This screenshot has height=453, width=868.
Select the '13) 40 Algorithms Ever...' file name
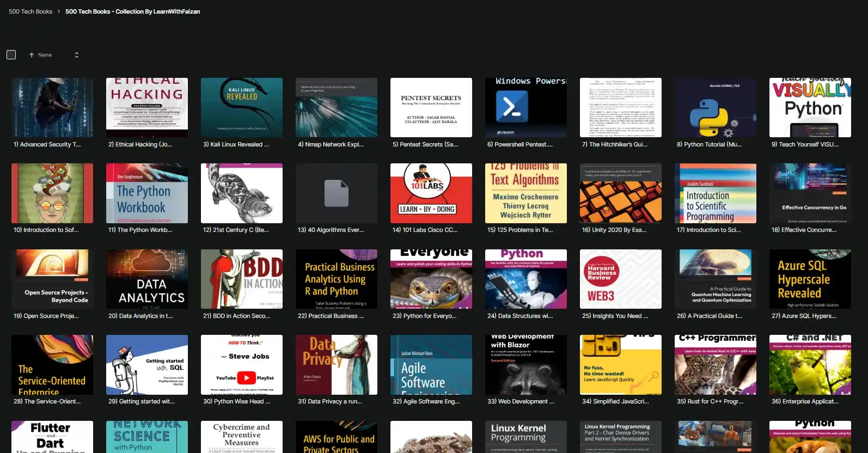331,230
